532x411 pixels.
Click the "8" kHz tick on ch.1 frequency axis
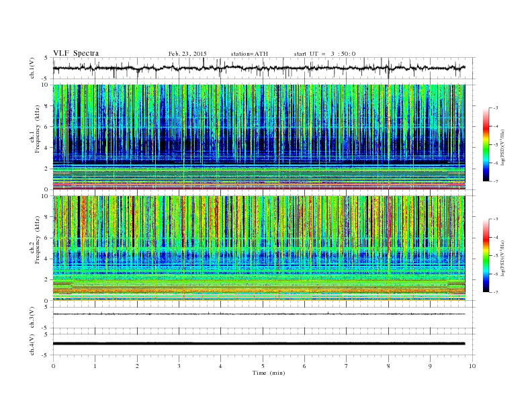tap(46, 106)
